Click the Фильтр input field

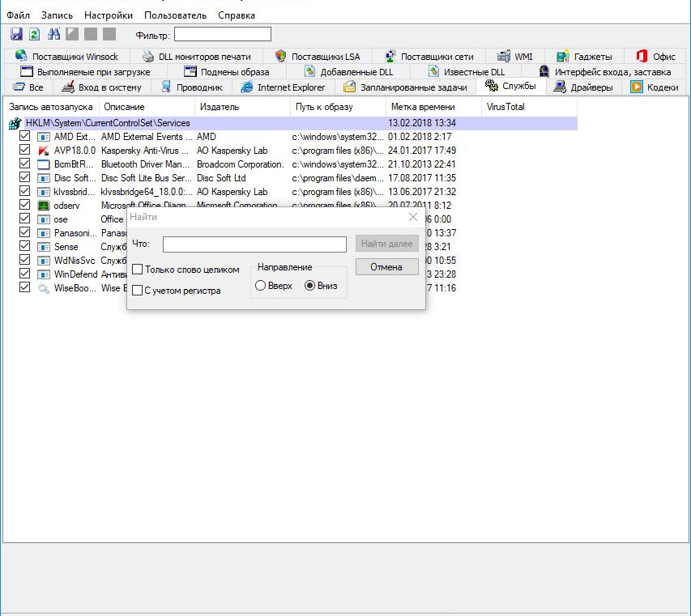click(223, 34)
